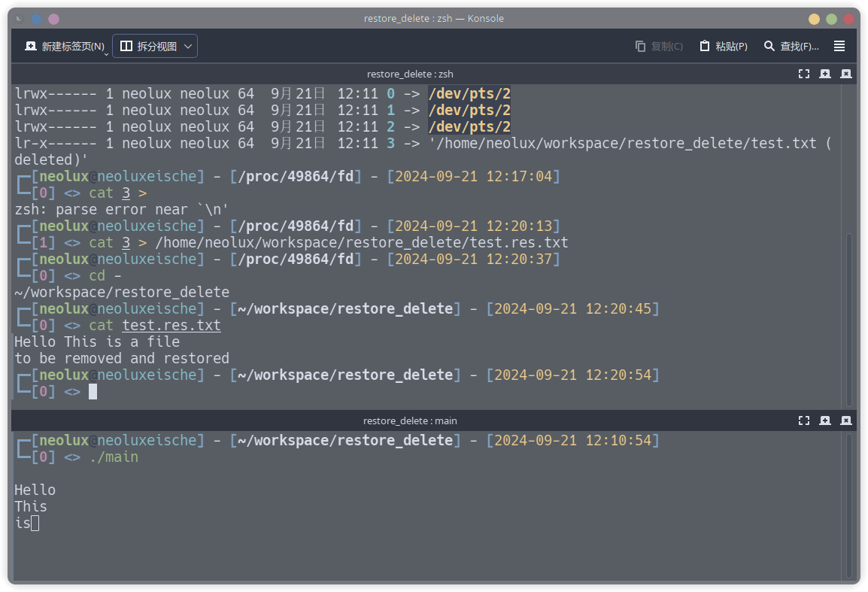Screen dimensions: 868x592
Task: Click the main pane vertical scrollbar
Action: (849, 505)
